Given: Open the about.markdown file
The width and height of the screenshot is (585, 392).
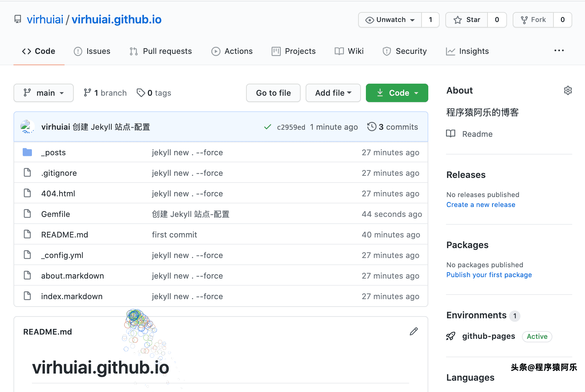Looking at the screenshot, I should click(x=72, y=276).
